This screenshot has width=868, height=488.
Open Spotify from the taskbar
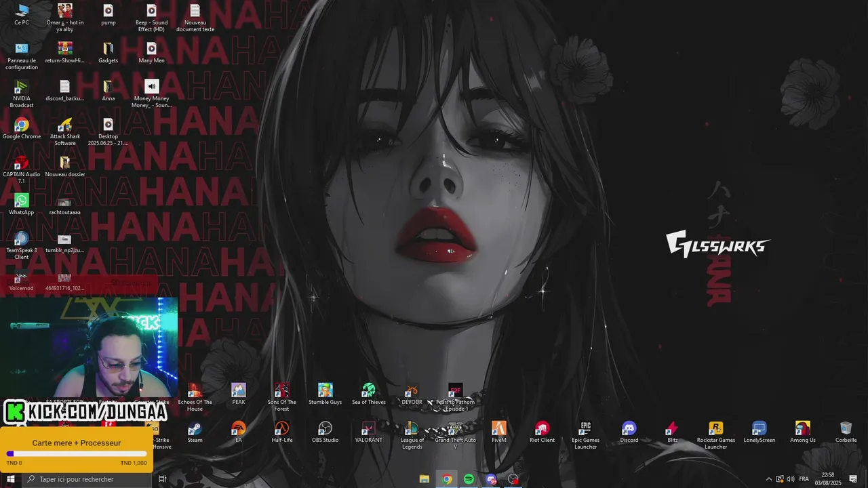469,479
